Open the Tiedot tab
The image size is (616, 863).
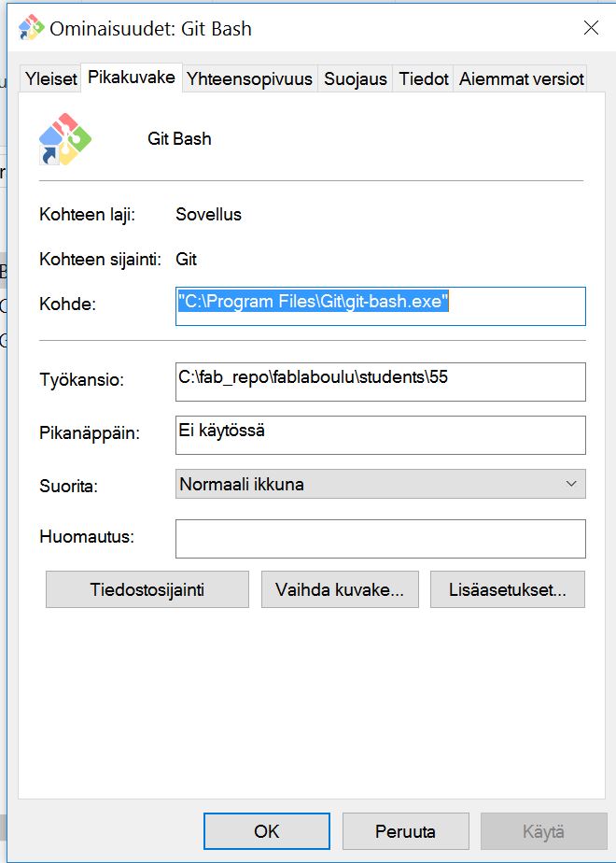pyautogui.click(x=424, y=79)
